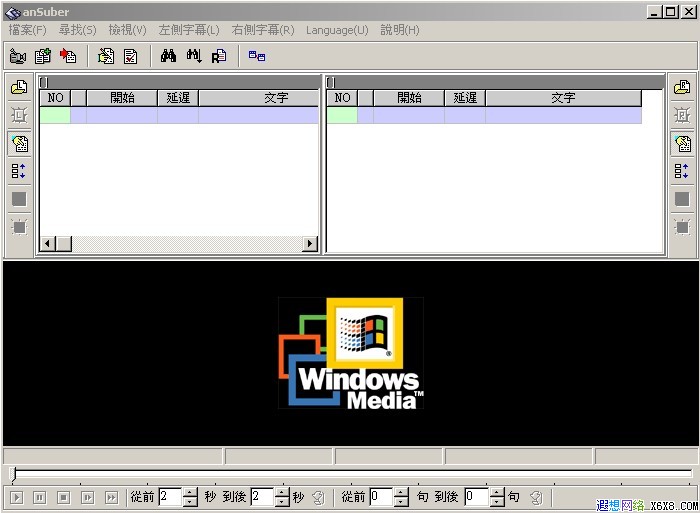Click left scroll arrow of left table scrollbar
700x513 pixels.
tap(48, 244)
